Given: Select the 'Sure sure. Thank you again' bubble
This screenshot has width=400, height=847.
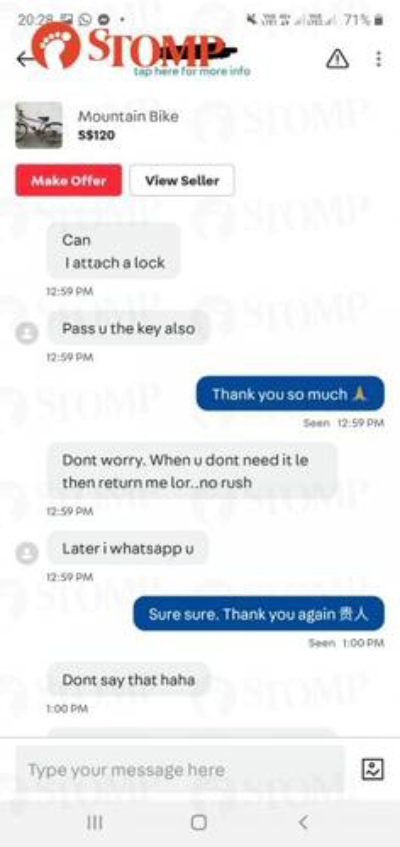Looking at the screenshot, I should tap(259, 614).
